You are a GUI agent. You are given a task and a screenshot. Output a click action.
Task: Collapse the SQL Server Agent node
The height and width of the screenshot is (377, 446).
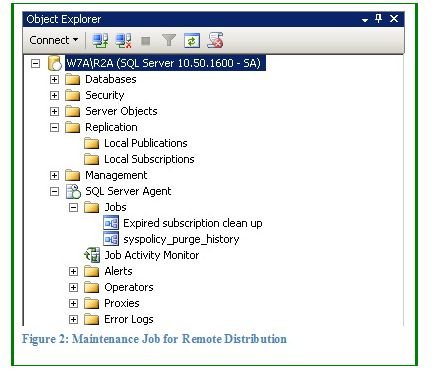54,191
